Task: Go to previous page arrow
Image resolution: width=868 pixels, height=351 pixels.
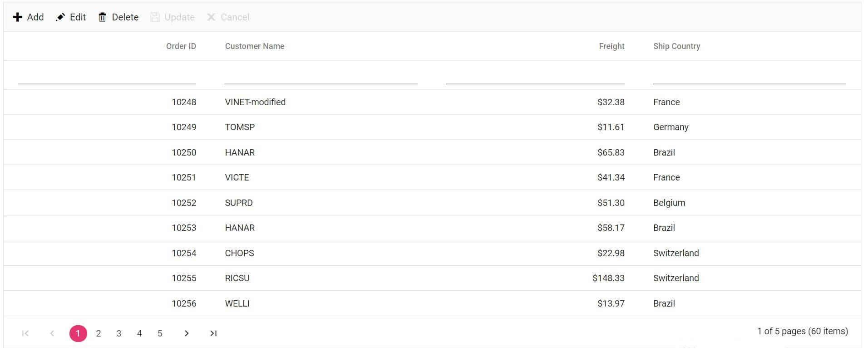Action: (x=52, y=333)
